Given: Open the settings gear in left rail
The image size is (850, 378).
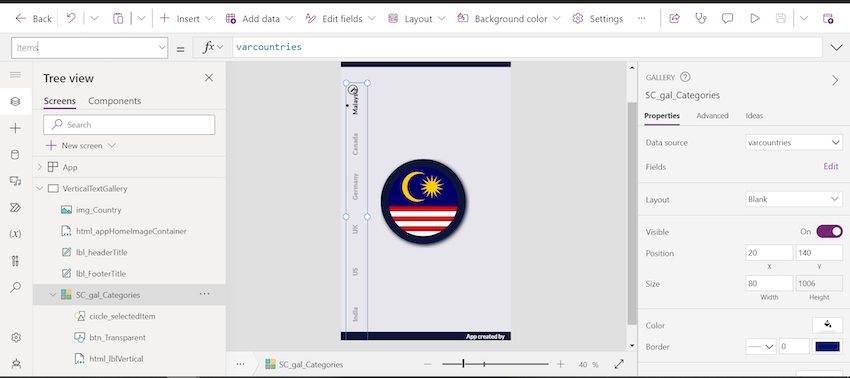Looking at the screenshot, I should (15, 337).
